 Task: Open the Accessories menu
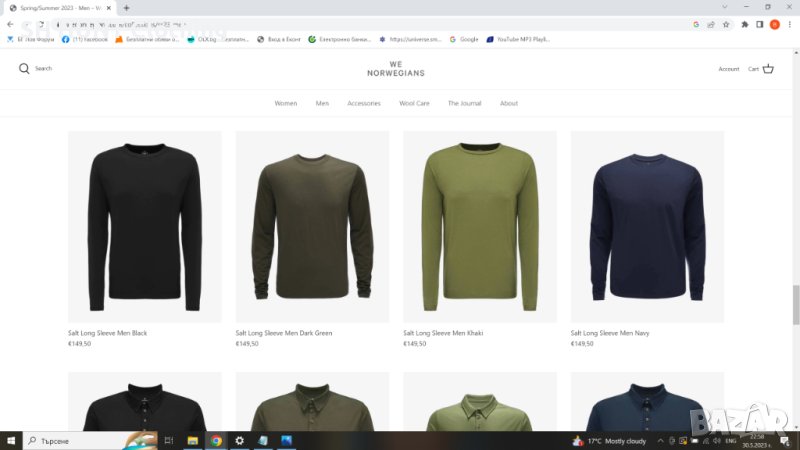point(364,103)
